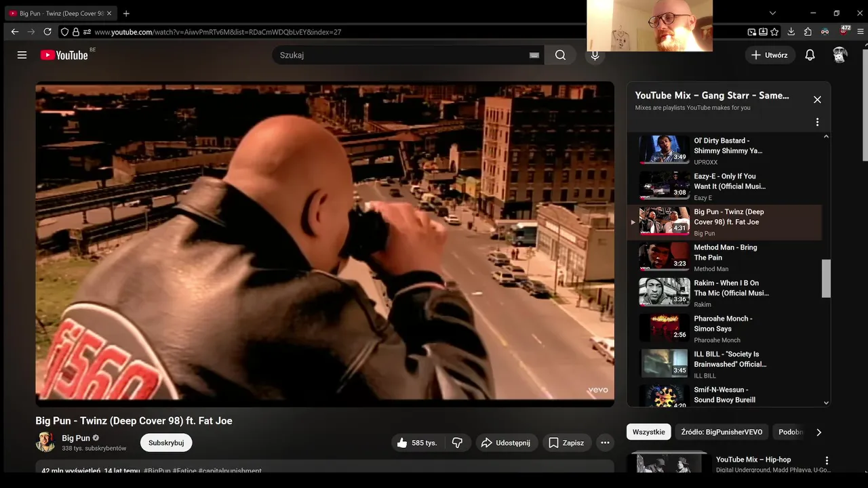Screen dimensions: 868x488
Task: Select the Wszystkie filter chip
Action: coord(649,432)
